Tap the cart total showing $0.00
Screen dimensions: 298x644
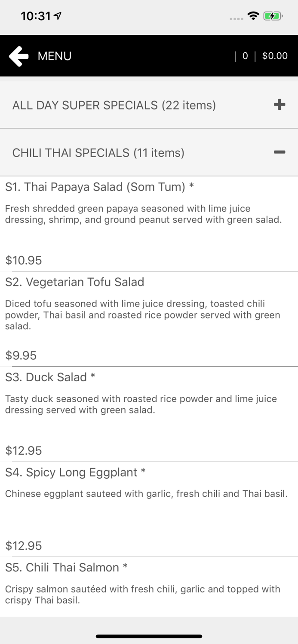275,56
